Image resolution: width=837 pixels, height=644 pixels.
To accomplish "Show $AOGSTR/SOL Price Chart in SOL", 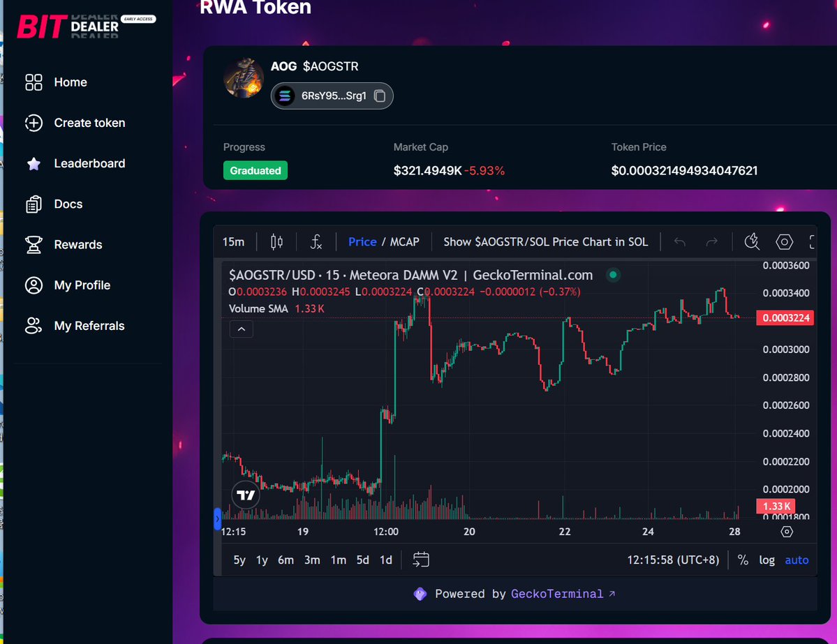I will tap(545, 242).
